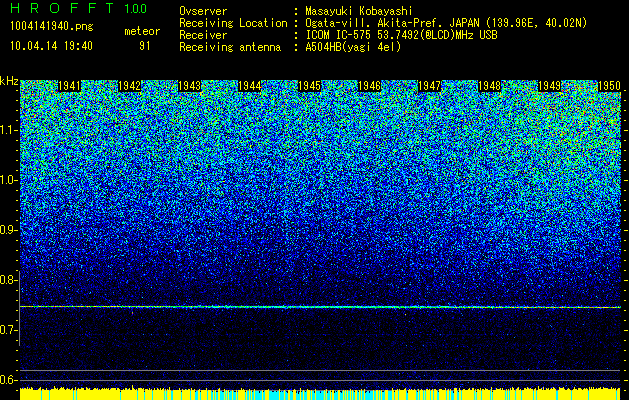Click the Receiving Location label

coord(233,23)
